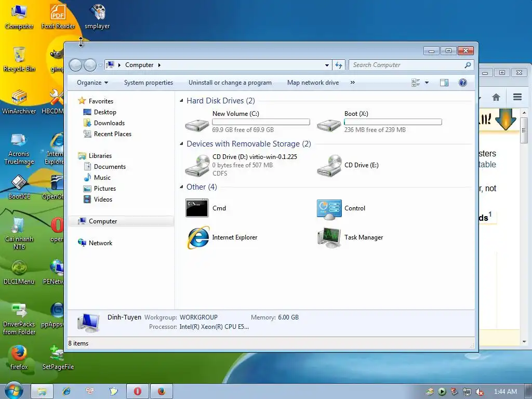
Task: Collapse the Hard Disk Drives group
Action: coord(181,101)
